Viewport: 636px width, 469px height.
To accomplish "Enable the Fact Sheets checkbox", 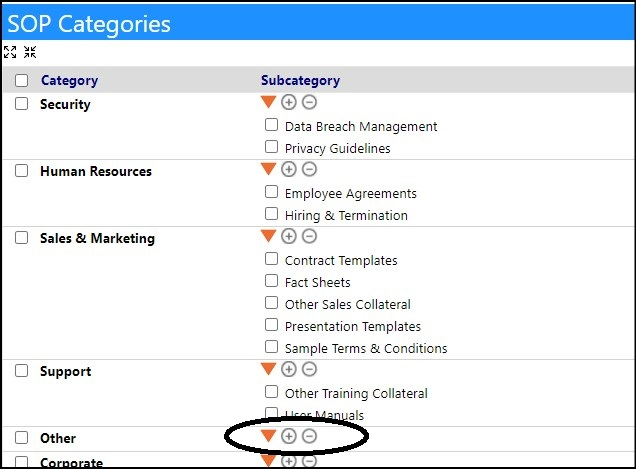I will click(271, 280).
